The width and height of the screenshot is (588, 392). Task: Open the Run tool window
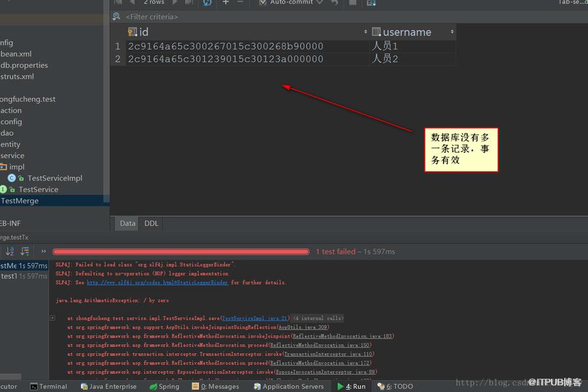pyautogui.click(x=351, y=386)
